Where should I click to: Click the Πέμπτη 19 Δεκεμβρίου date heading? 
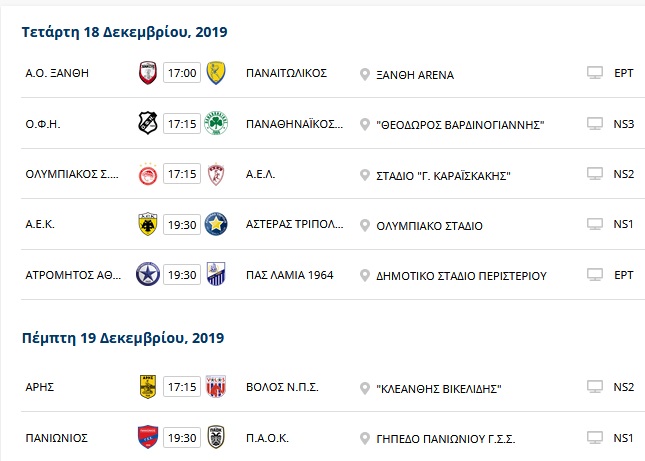[x=123, y=338]
